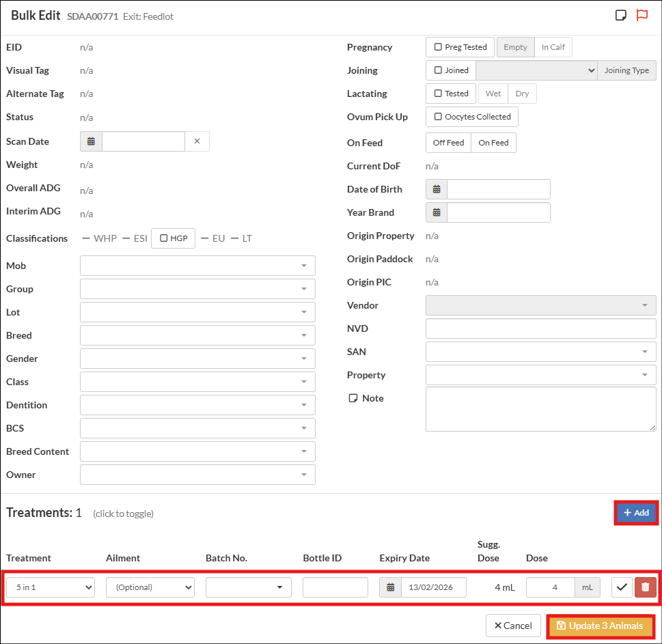Open the 5 in 1 Treatment dropdown
662x644 pixels.
tap(51, 587)
